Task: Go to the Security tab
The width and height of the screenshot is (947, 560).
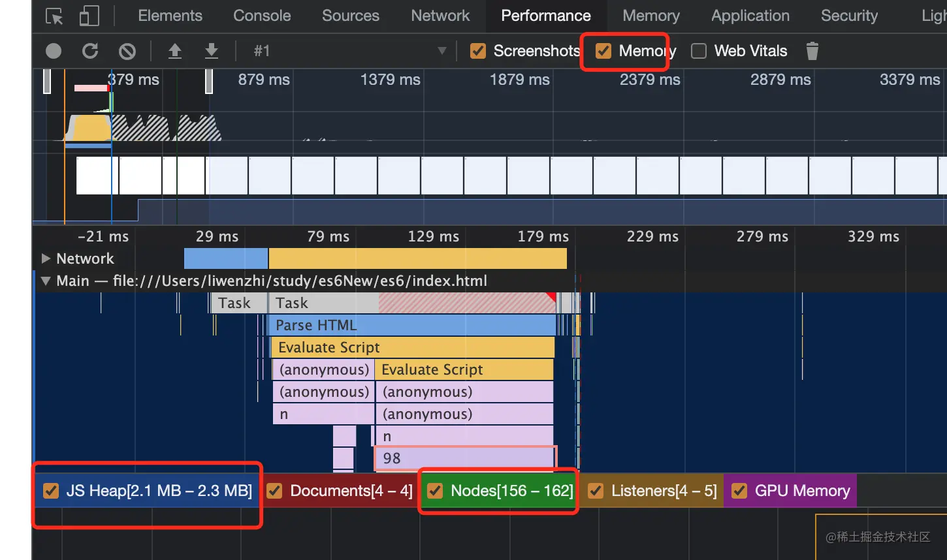Action: (x=849, y=16)
